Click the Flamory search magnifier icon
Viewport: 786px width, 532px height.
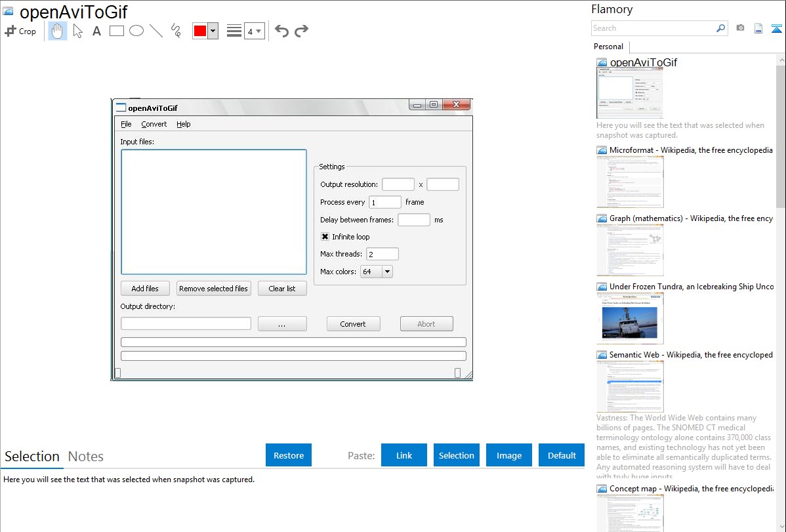tap(721, 28)
